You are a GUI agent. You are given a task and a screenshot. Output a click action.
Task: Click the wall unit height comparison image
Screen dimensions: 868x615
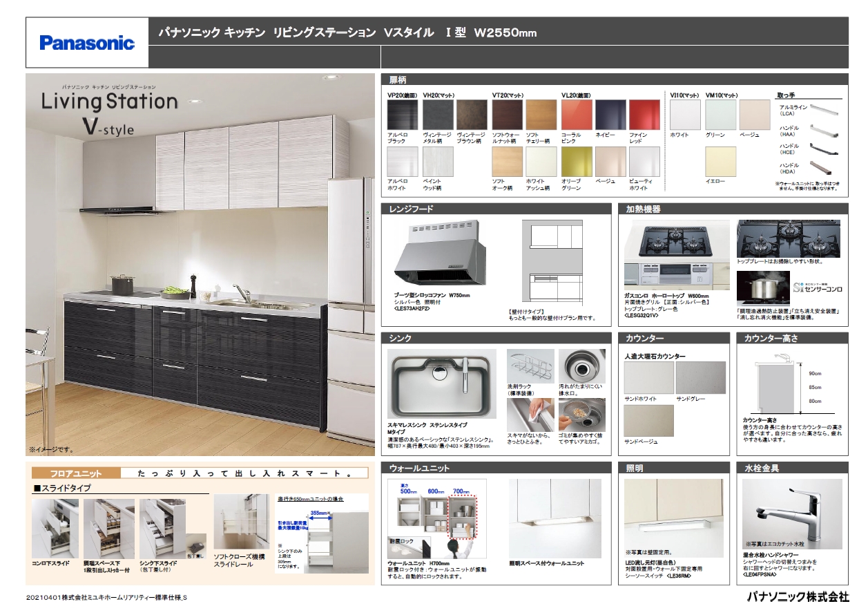437,518
